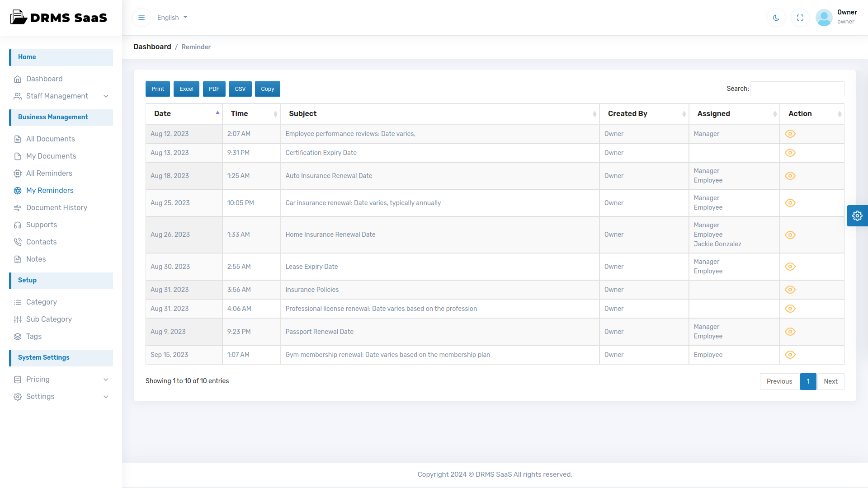
Task: Expand the Staff Management menu
Action: coord(57,96)
